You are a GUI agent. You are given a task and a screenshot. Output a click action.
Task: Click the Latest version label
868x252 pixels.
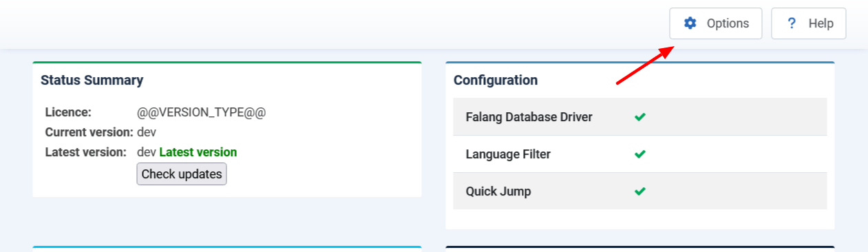[86, 152]
